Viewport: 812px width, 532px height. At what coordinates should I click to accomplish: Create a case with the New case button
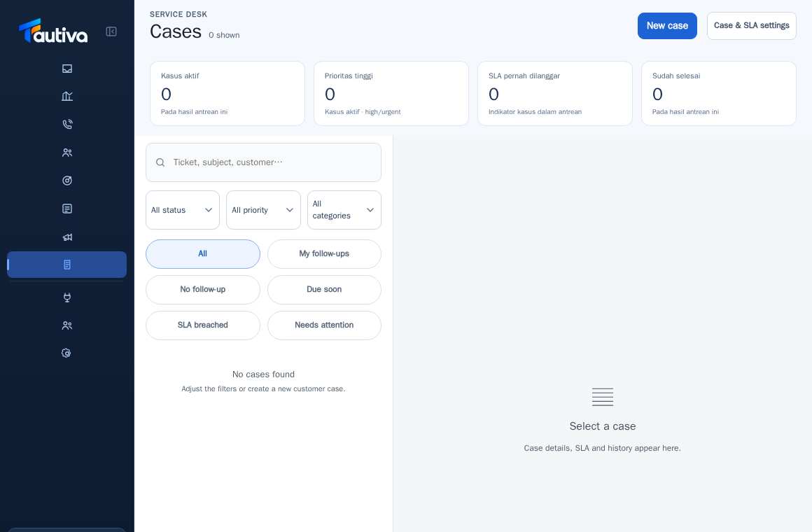[667, 26]
